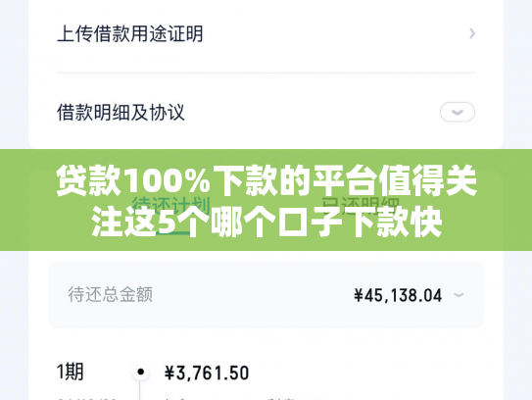The width and height of the screenshot is (532, 400).
Task: Tap banner second line 注这5个哪个口子下款快
Action: pyautogui.click(x=266, y=223)
